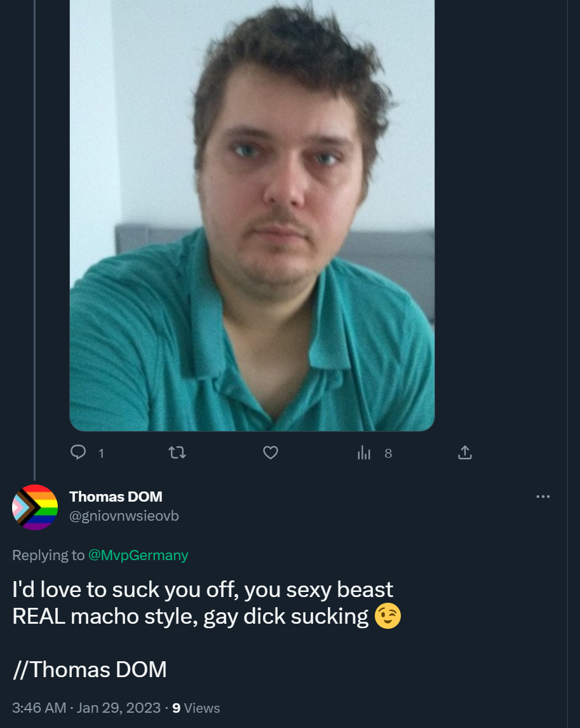Click the 9 Views count
The width and height of the screenshot is (580, 728).
pos(196,708)
